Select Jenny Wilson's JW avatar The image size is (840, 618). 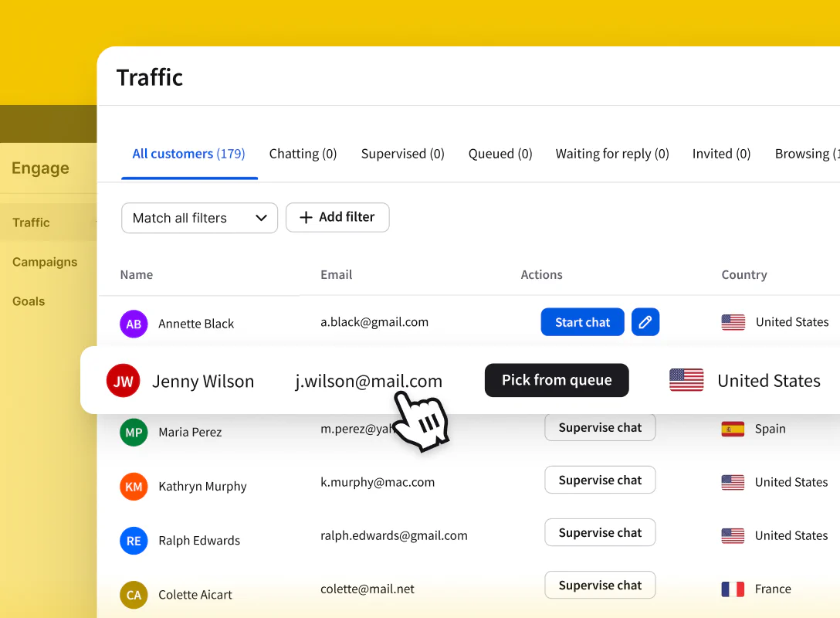click(123, 380)
